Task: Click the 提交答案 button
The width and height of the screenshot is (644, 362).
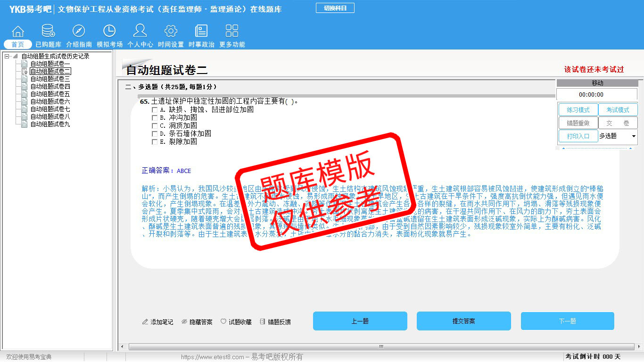Action: pos(463,321)
